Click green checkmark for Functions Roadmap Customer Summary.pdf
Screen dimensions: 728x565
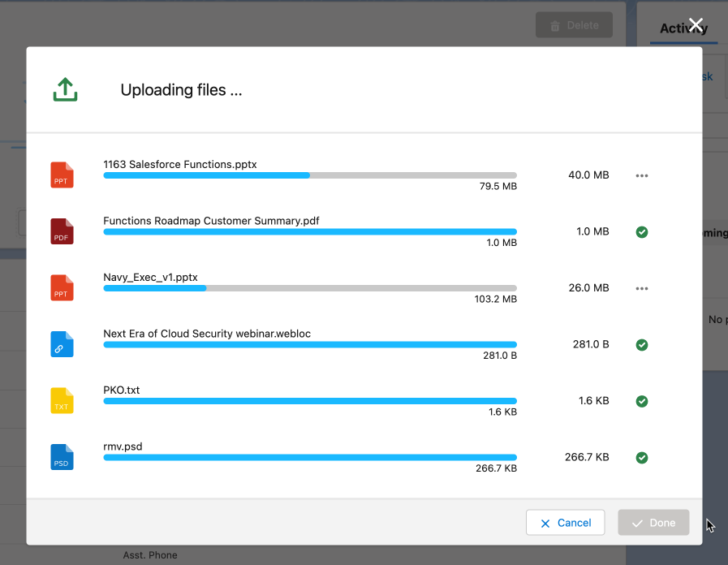(642, 231)
